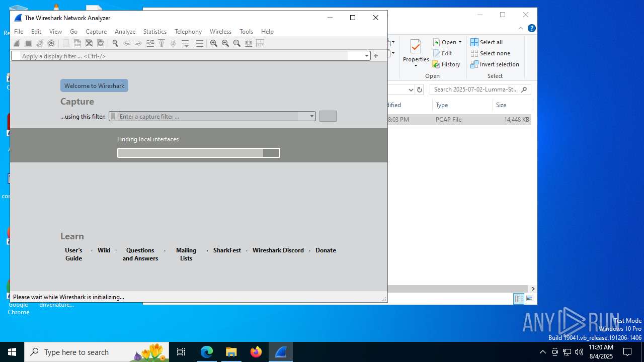Screen dimensions: 644x362
Task: Open User's Guide link
Action: coord(73,254)
